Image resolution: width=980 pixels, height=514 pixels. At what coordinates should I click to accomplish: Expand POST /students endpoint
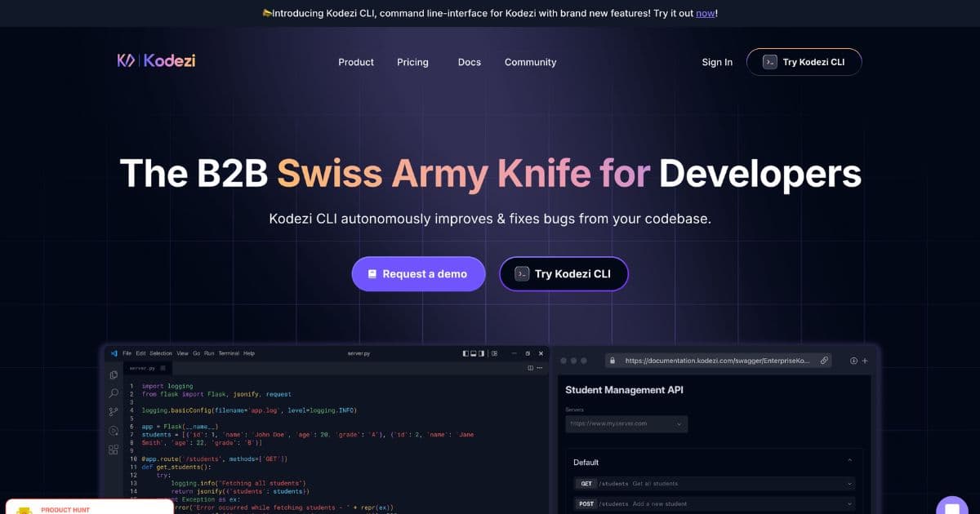pyautogui.click(x=715, y=504)
